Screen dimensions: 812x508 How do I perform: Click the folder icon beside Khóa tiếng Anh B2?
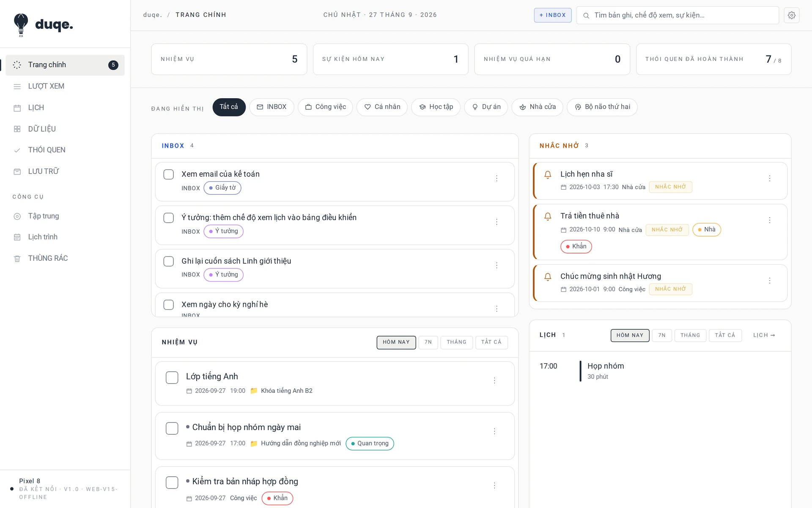click(254, 391)
